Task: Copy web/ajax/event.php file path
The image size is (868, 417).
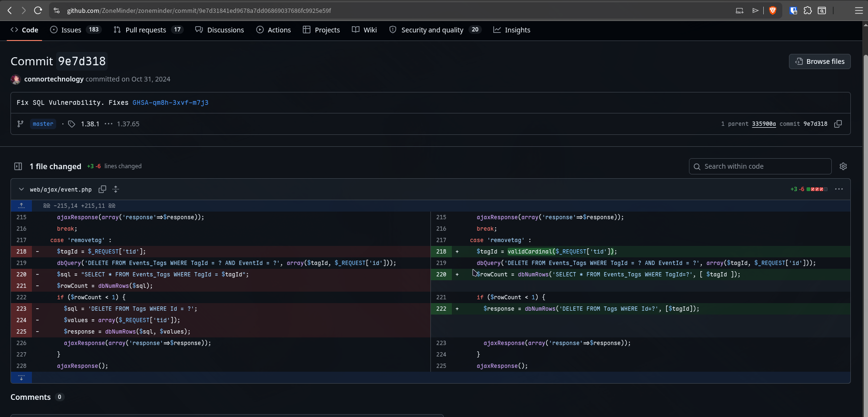Action: (102, 189)
